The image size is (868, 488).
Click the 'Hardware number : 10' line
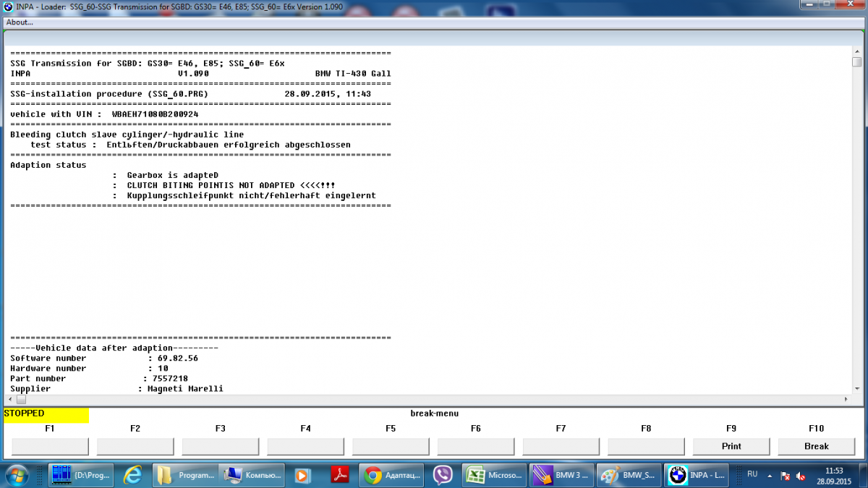(89, 368)
